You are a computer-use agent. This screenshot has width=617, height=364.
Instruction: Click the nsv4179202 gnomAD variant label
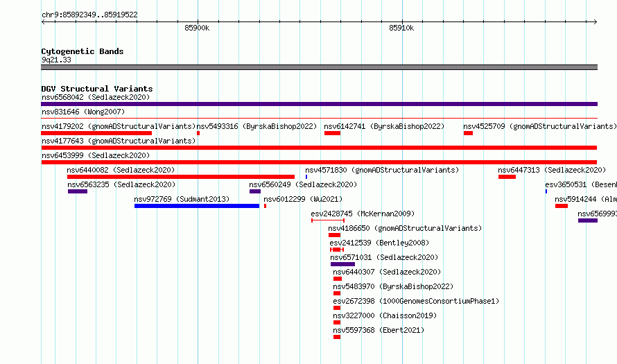[119, 126]
